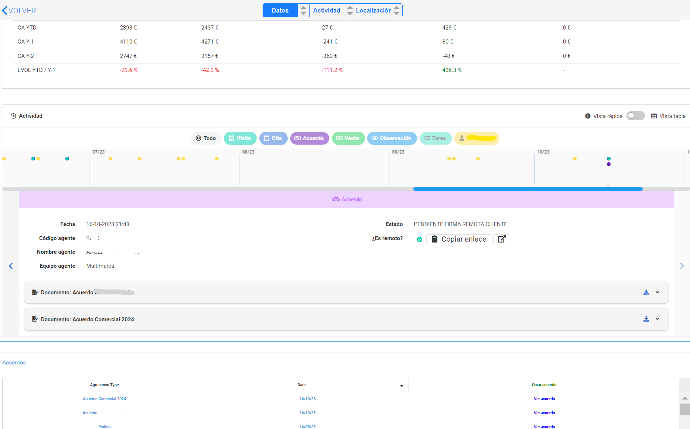The width and height of the screenshot is (690, 429).
Task: Expand the Documento Acuerdo Comercial 2024 row
Action: tap(657, 319)
